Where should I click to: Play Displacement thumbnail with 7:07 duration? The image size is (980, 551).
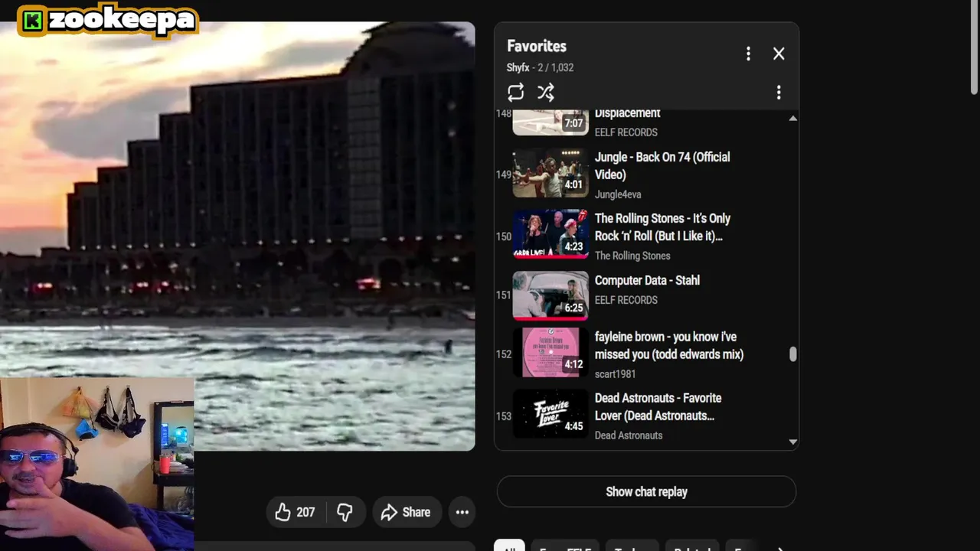pos(550,122)
